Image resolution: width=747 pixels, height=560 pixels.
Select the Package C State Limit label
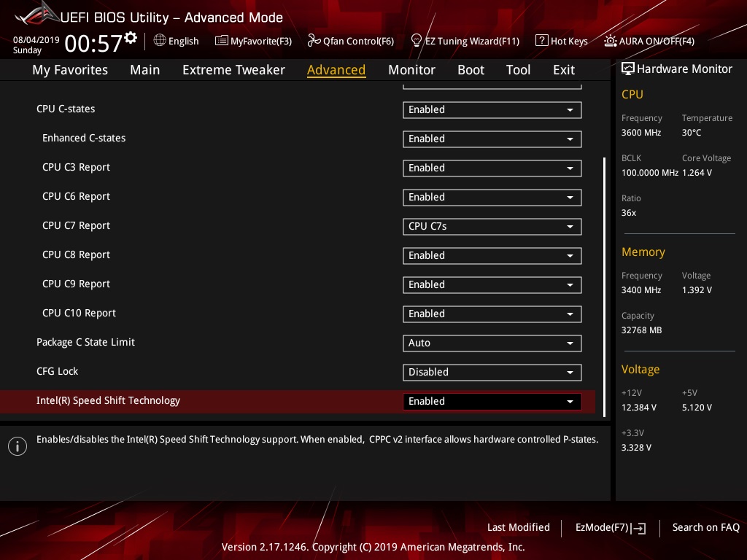(x=86, y=343)
